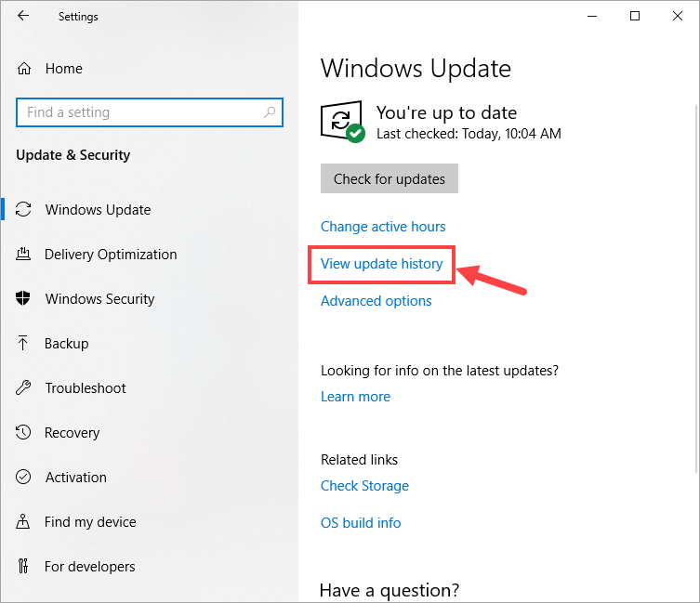Screen dimensions: 700x603
Task: Click the 'You're up to date' status text
Action: pyautogui.click(x=446, y=113)
